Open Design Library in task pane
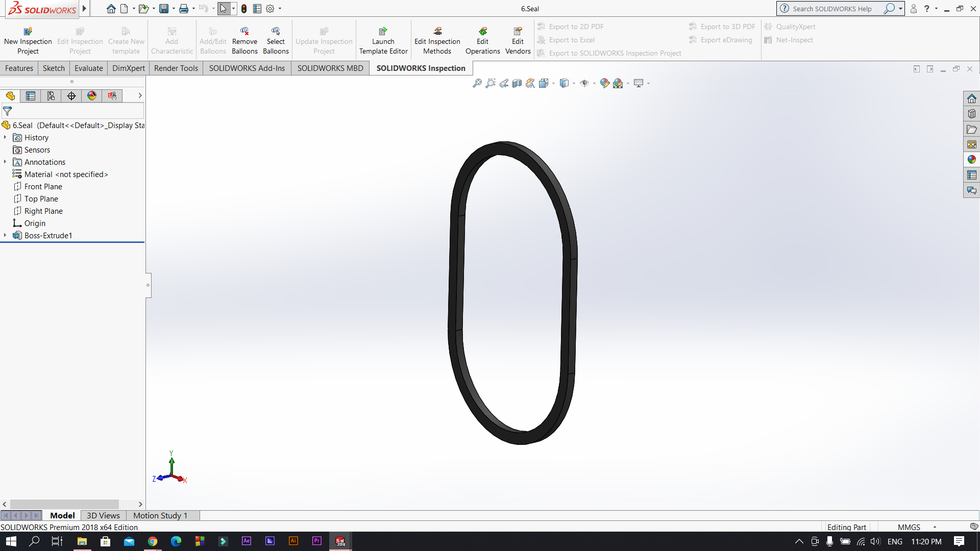Viewport: 980px width, 551px height. pyautogui.click(x=971, y=114)
